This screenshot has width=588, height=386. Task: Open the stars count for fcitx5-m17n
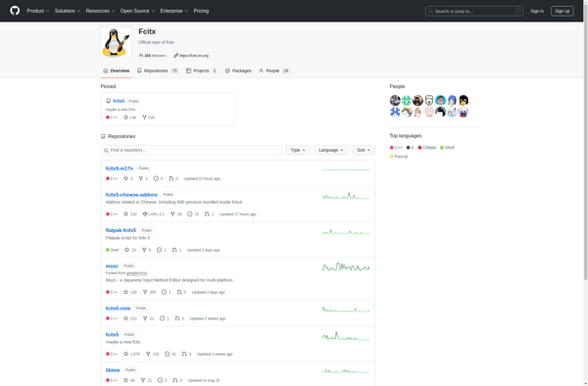(127, 178)
